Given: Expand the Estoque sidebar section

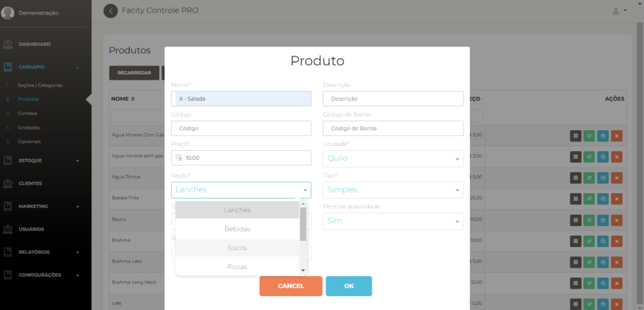Looking at the screenshot, I should (41, 160).
